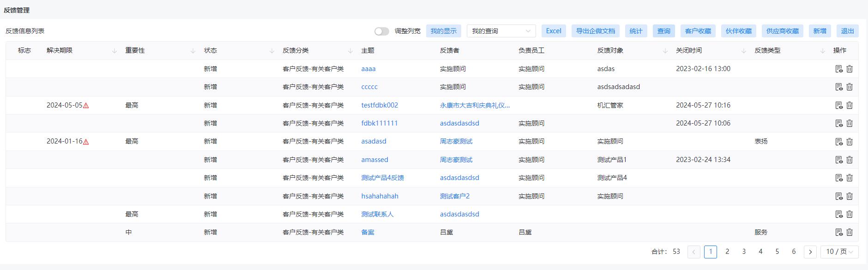This screenshot has width=868, height=270.
Task: Delete the aaaa feedback row
Action: tap(850, 69)
